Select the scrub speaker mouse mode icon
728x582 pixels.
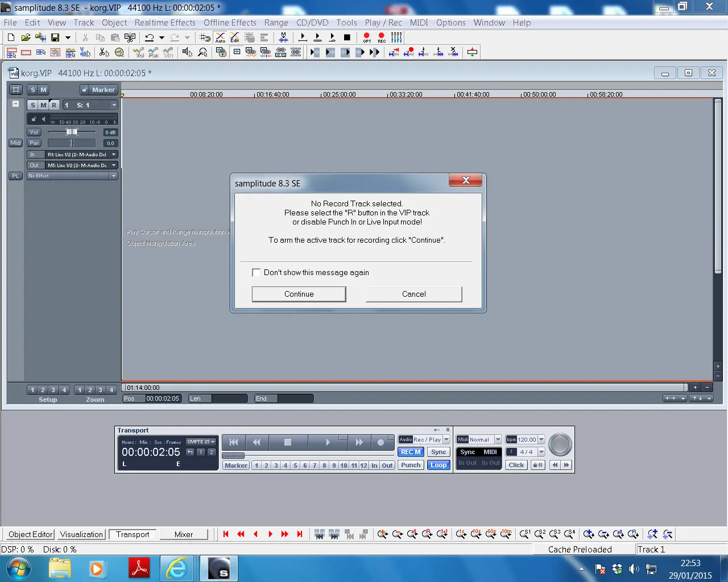pyautogui.click(x=187, y=52)
